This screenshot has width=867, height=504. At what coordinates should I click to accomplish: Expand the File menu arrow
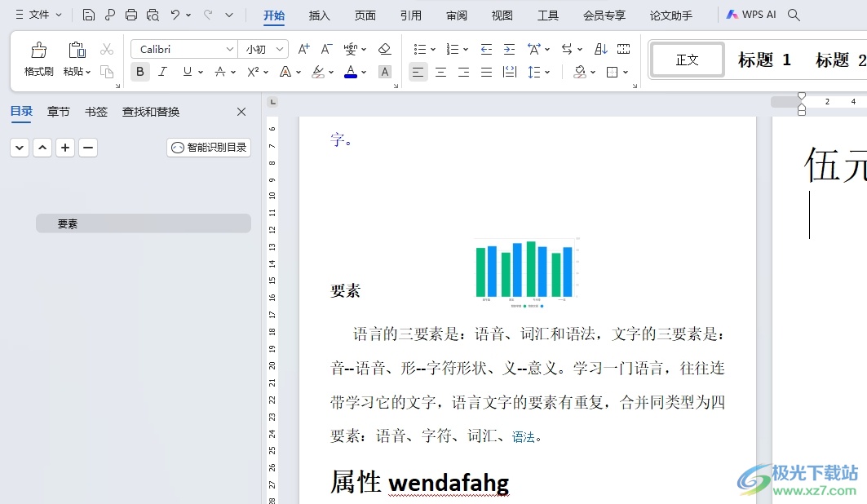click(59, 15)
